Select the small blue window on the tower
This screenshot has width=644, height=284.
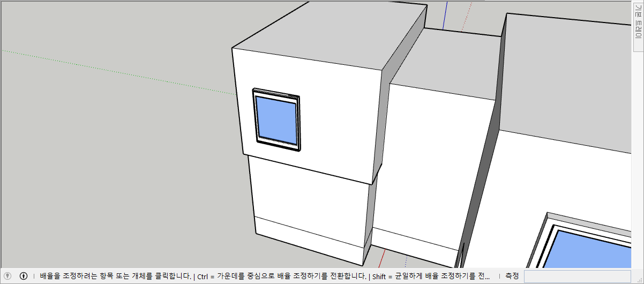pos(276,119)
